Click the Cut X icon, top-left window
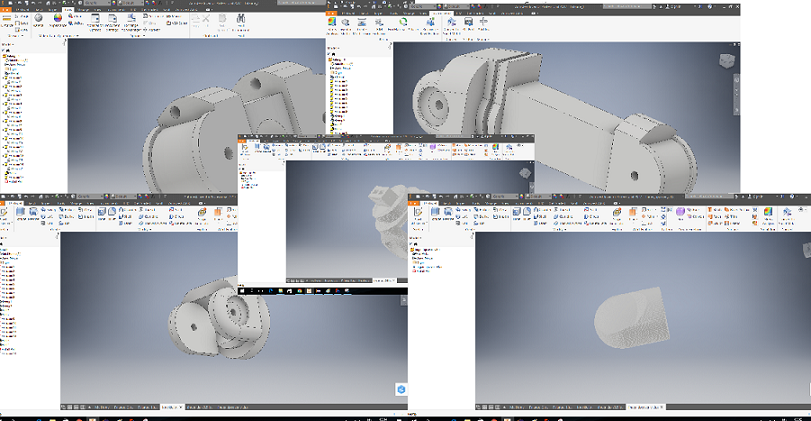Image resolution: width=811 pixels, height=421 pixels. point(206,21)
